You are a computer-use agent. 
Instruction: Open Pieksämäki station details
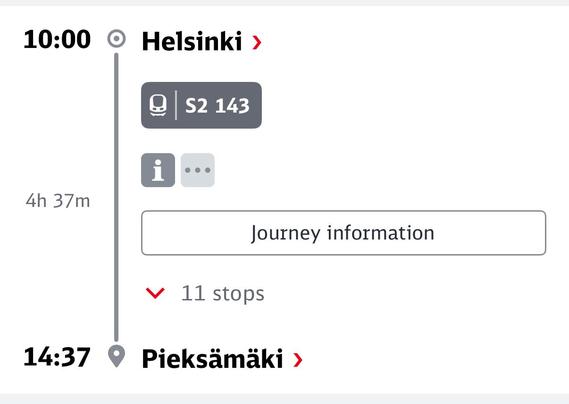[212, 359]
